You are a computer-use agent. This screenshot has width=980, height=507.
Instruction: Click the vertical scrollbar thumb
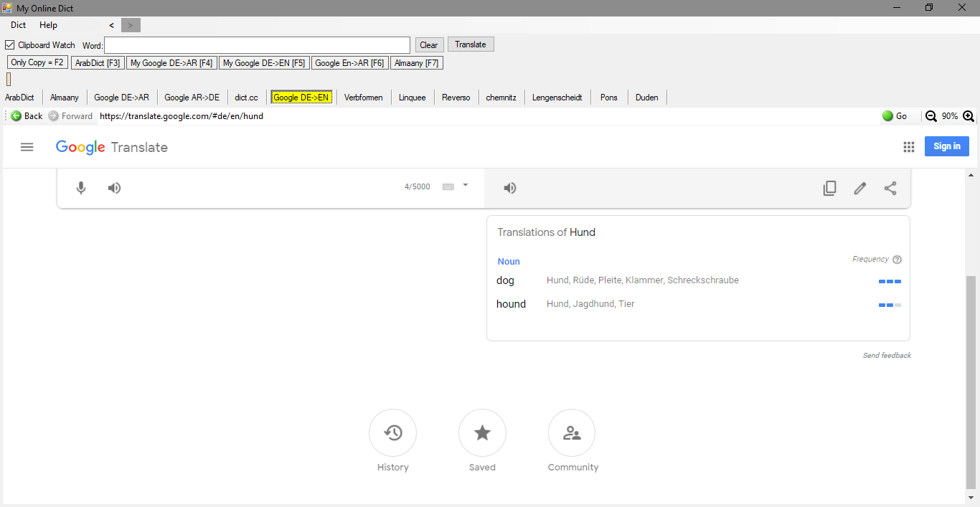pos(971,382)
